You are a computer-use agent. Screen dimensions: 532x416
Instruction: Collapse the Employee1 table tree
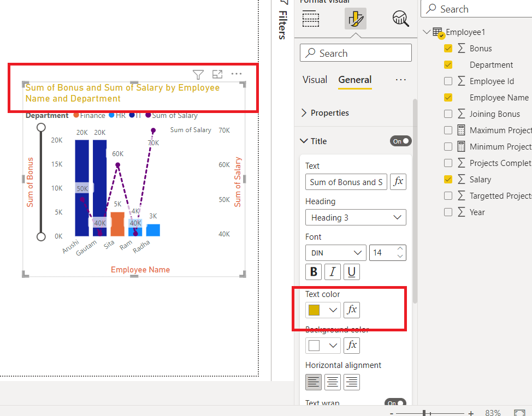pos(427,32)
